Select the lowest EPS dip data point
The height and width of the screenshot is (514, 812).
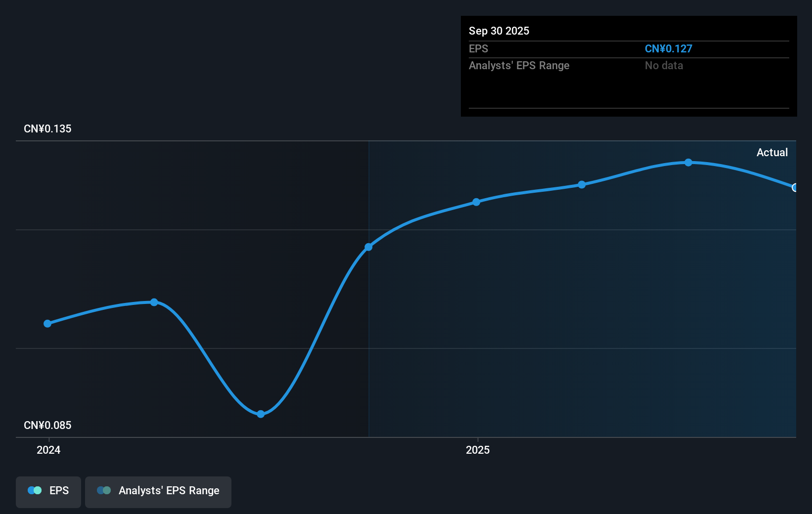coord(260,414)
